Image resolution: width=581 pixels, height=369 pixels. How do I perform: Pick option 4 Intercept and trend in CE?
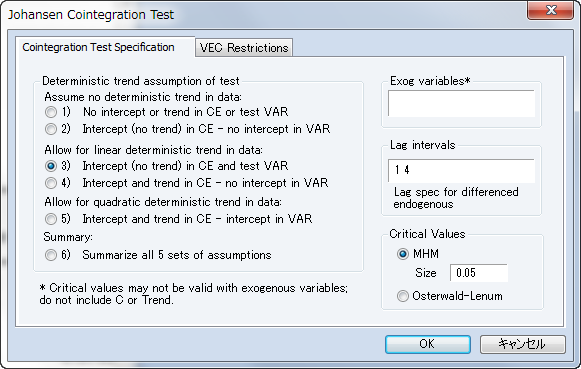click(51, 183)
